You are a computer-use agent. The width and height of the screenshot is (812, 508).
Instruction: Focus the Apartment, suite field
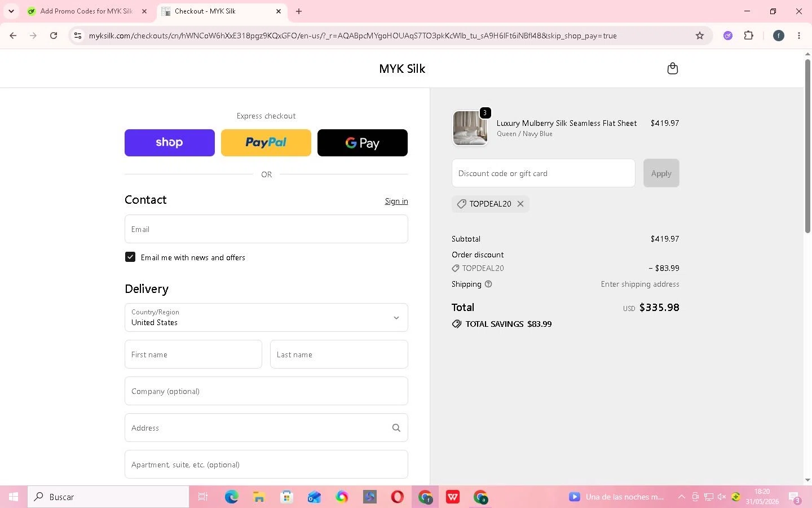point(266,465)
